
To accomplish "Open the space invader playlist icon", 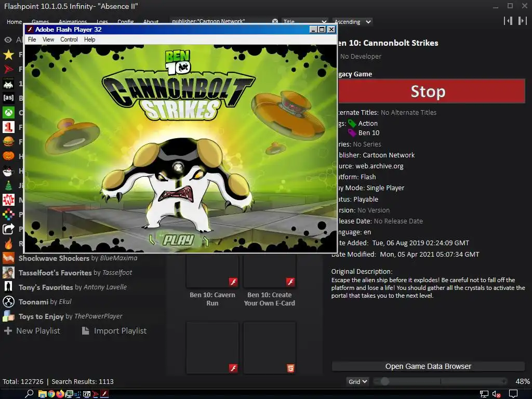I will 8,84.
